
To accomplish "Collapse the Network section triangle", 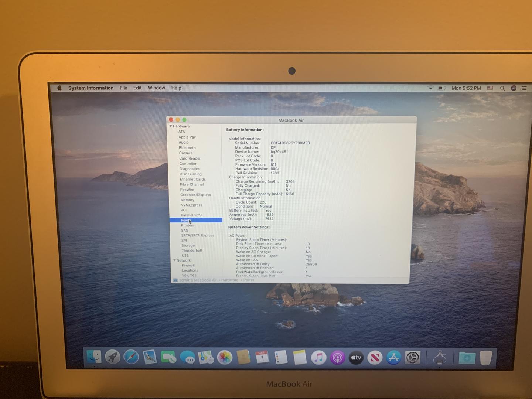I will 174,260.
